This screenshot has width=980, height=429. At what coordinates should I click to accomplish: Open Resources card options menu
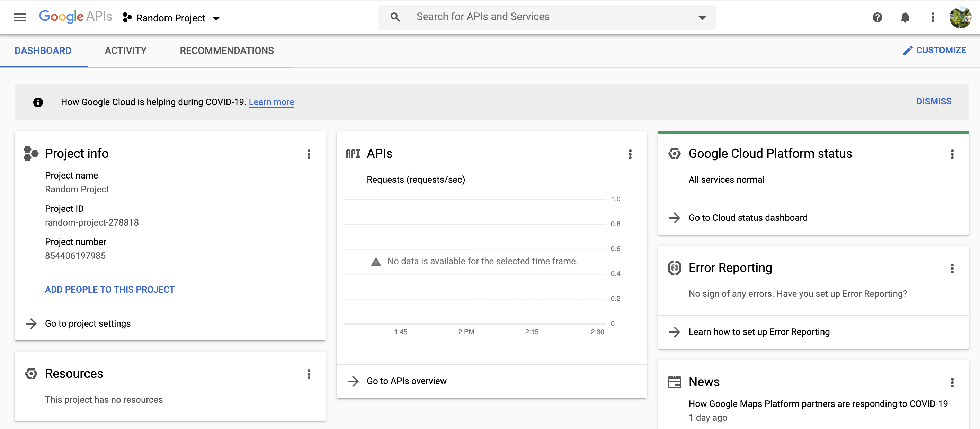click(x=309, y=374)
